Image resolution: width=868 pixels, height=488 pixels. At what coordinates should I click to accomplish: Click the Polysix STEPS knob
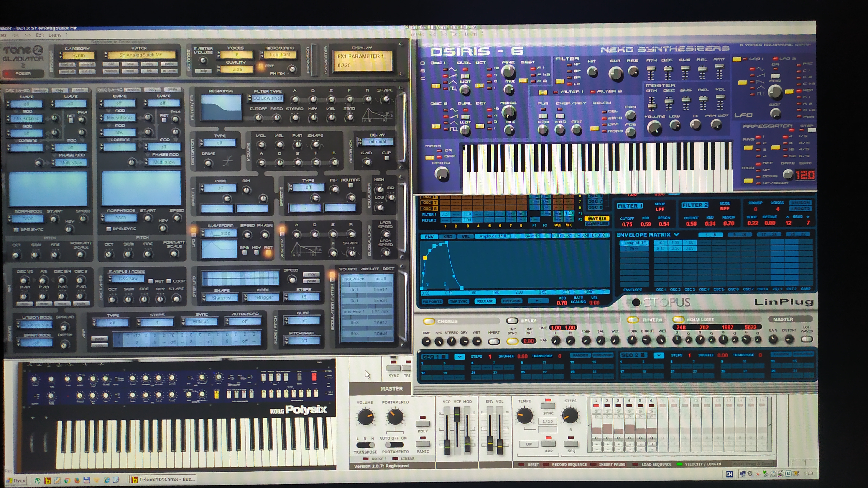point(570,415)
